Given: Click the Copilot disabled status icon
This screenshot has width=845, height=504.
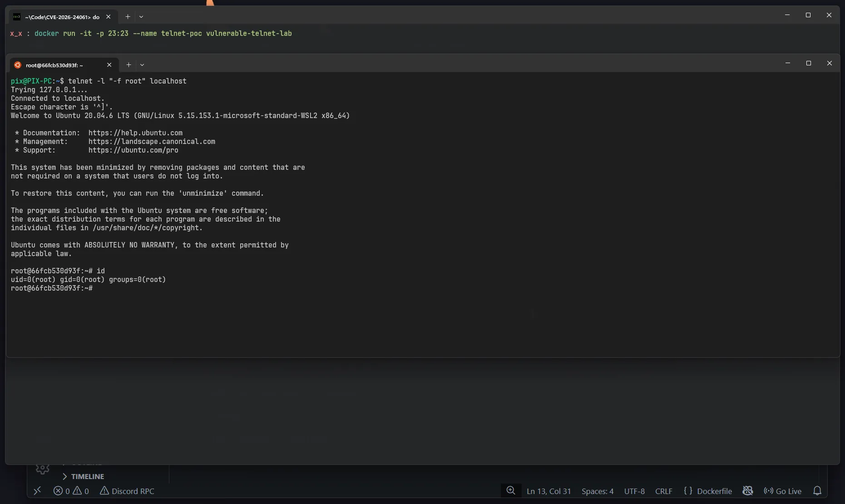Looking at the screenshot, I should [x=748, y=491].
